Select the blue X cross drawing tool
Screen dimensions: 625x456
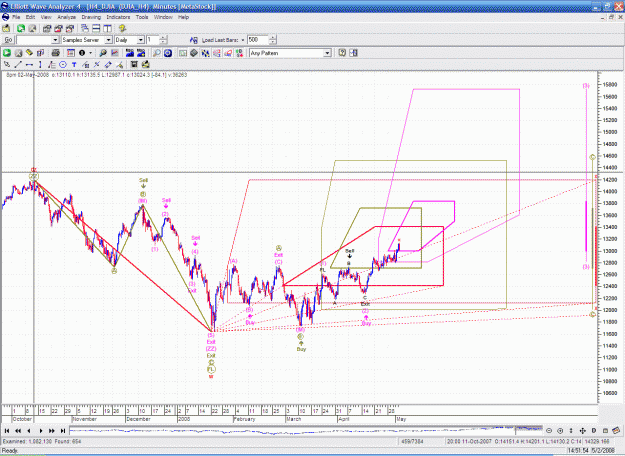pyautogui.click(x=97, y=65)
